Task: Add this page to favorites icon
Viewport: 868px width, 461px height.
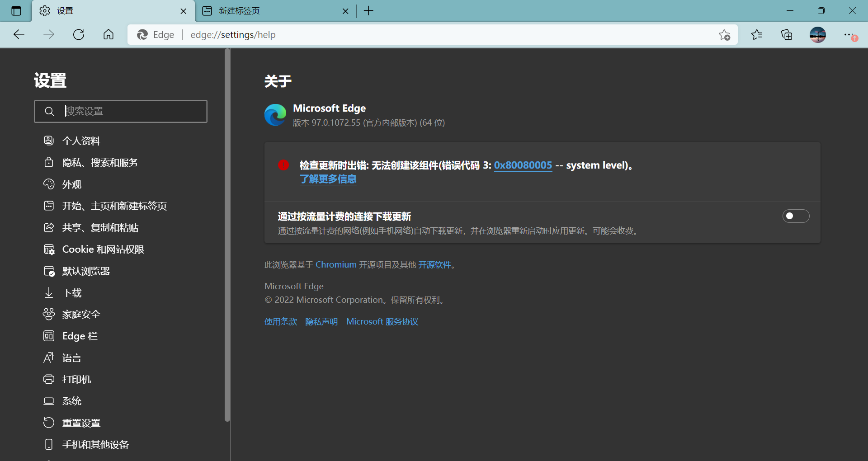Action: tap(724, 35)
